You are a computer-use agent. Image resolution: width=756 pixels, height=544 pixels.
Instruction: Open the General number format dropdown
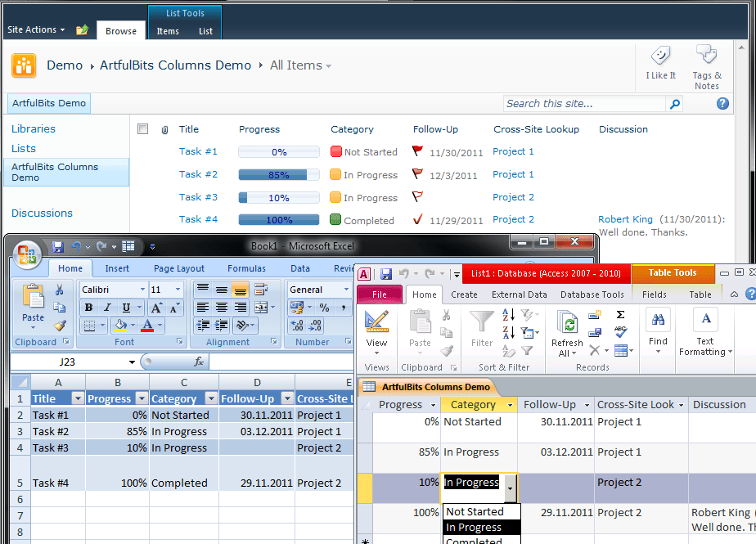pyautogui.click(x=346, y=290)
